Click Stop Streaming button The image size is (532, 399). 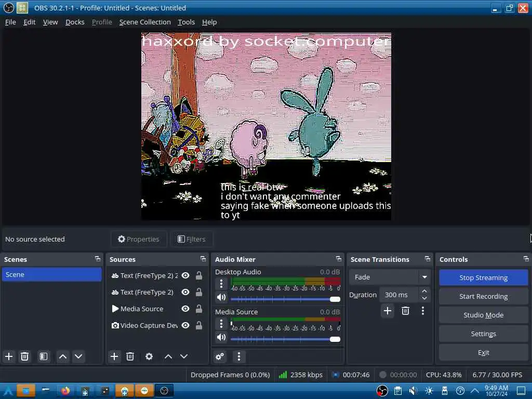pos(484,277)
